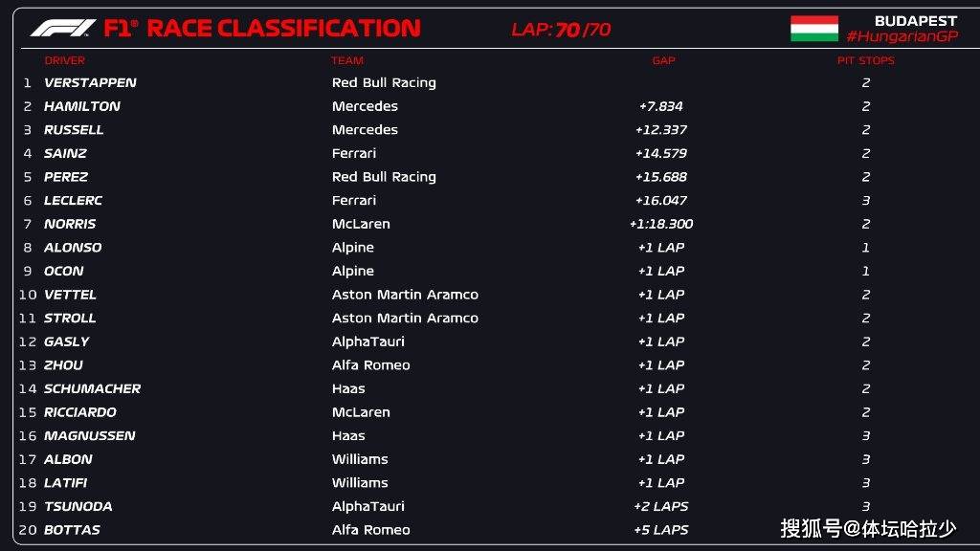Click the GAP column header
This screenshot has height=551, width=980.
tap(663, 60)
